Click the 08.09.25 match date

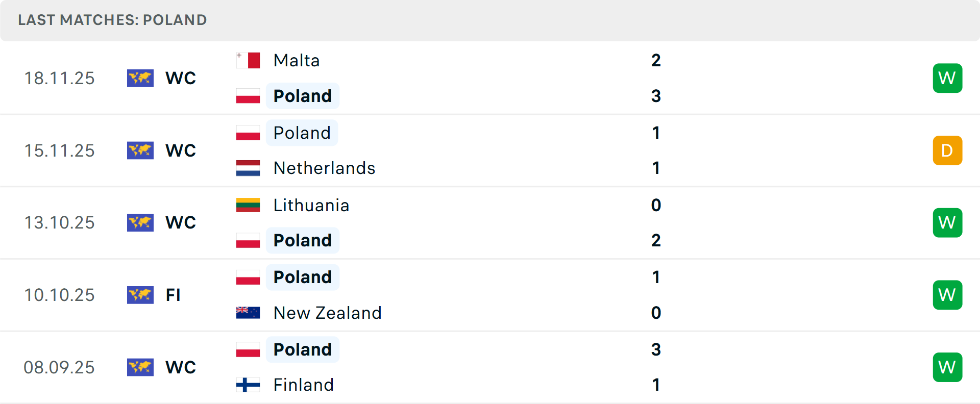59,367
